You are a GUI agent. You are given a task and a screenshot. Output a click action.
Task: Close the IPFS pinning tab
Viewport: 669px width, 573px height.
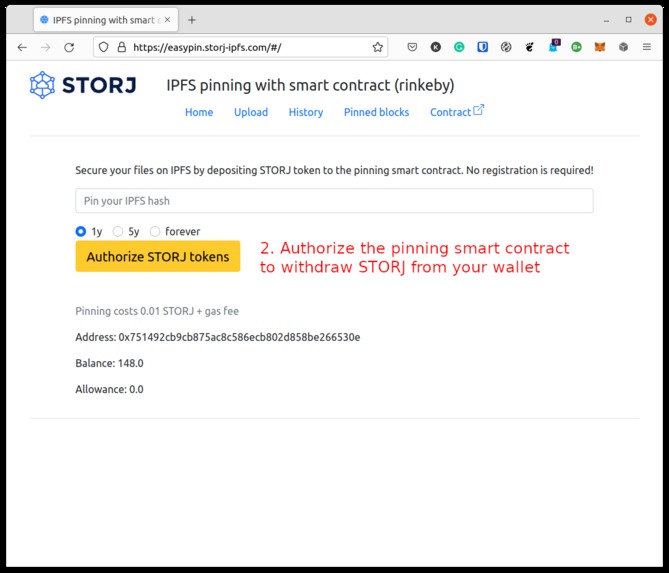pos(168,20)
